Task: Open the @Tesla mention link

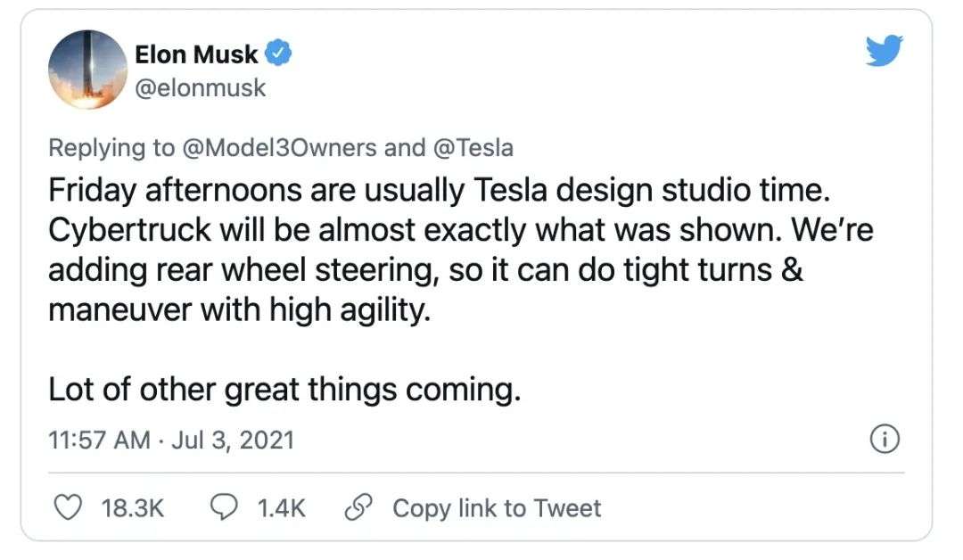Action: [473, 147]
